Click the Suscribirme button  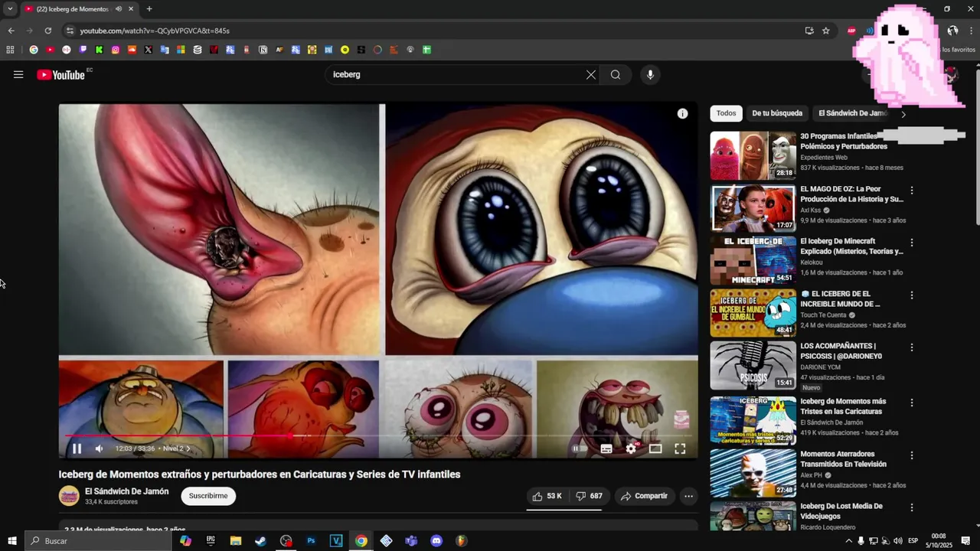coord(208,496)
